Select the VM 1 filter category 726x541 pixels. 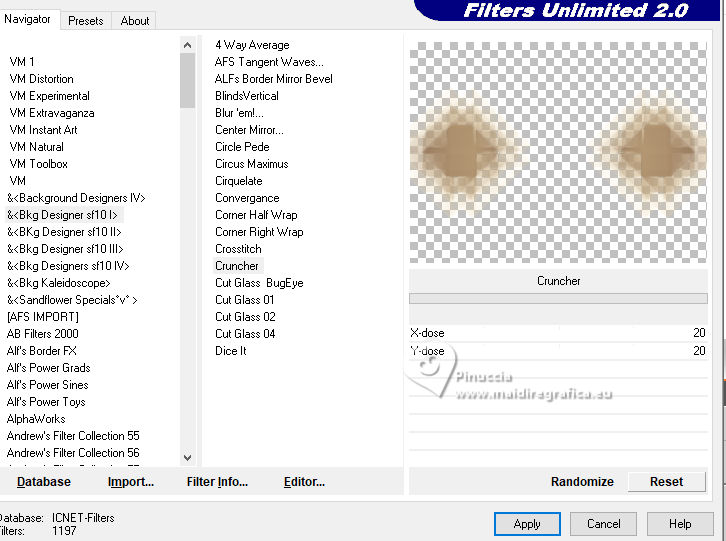click(x=22, y=62)
